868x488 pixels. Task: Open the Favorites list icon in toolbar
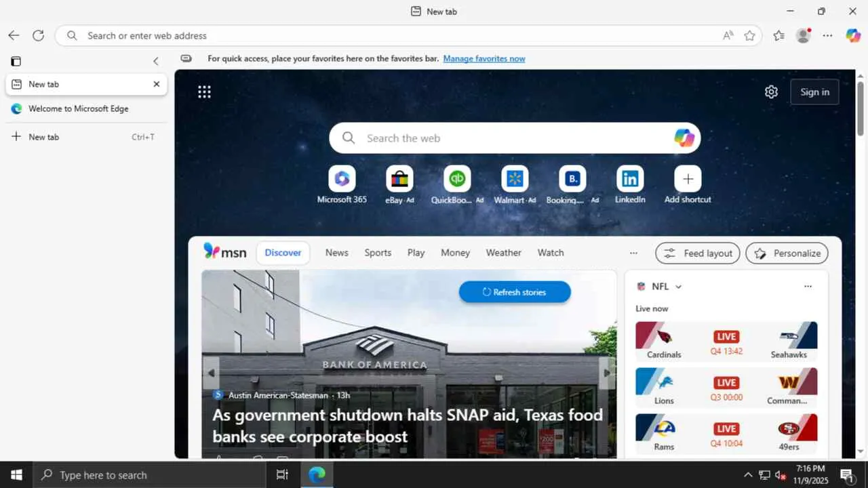pos(778,35)
